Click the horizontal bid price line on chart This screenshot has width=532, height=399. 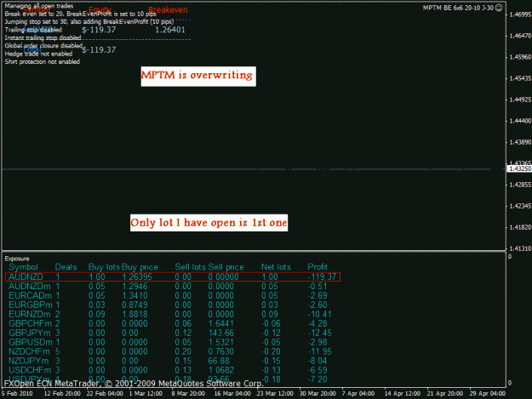tap(247, 168)
